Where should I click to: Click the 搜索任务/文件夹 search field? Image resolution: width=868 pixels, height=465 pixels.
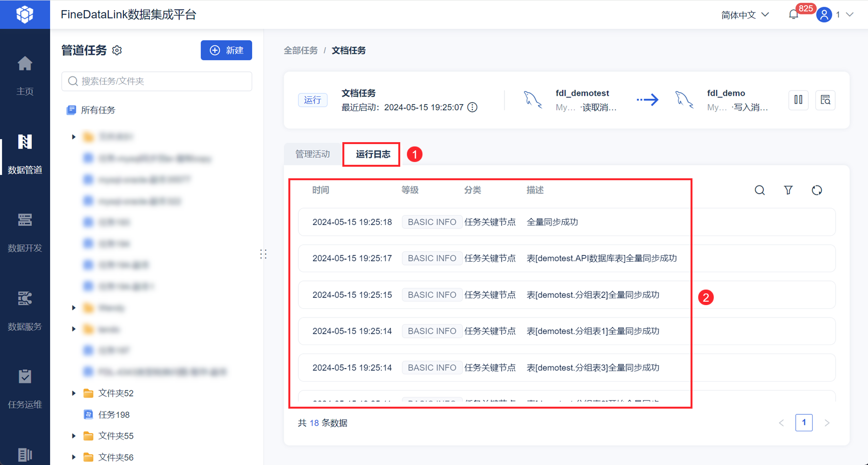[x=157, y=81]
